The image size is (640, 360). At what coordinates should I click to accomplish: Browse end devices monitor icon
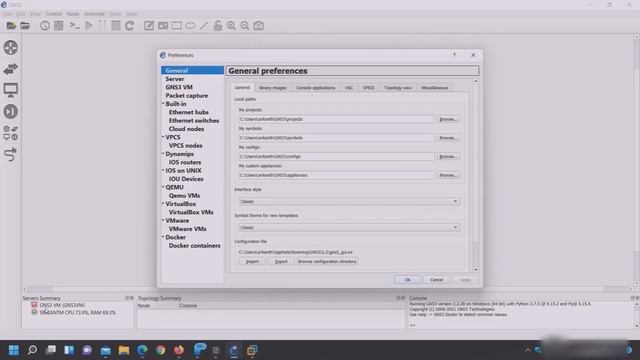11,90
